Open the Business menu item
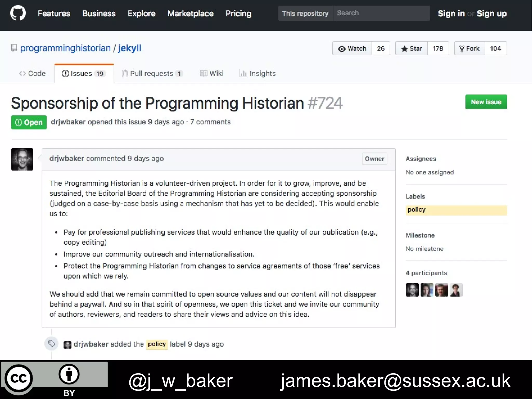Viewport: 532px width, 399px height. click(x=99, y=14)
